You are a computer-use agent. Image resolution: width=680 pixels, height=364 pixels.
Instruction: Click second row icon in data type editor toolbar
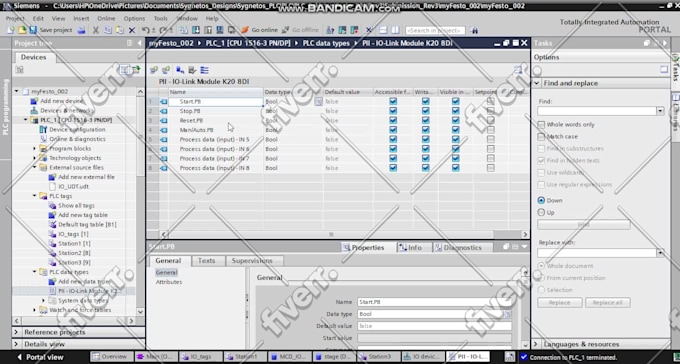pos(165,70)
